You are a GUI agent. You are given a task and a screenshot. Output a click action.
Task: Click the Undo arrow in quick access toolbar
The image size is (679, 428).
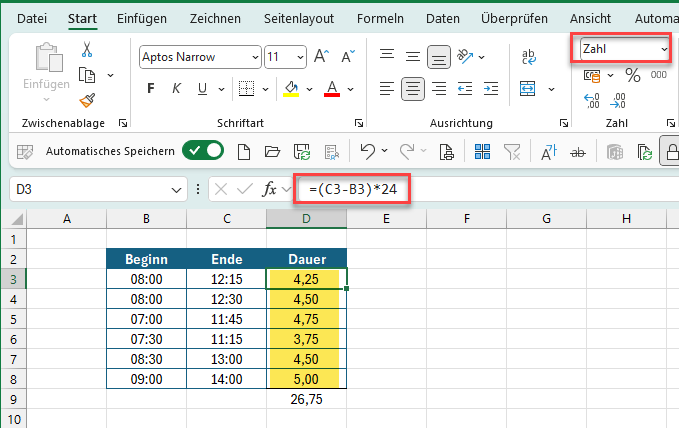tap(368, 152)
